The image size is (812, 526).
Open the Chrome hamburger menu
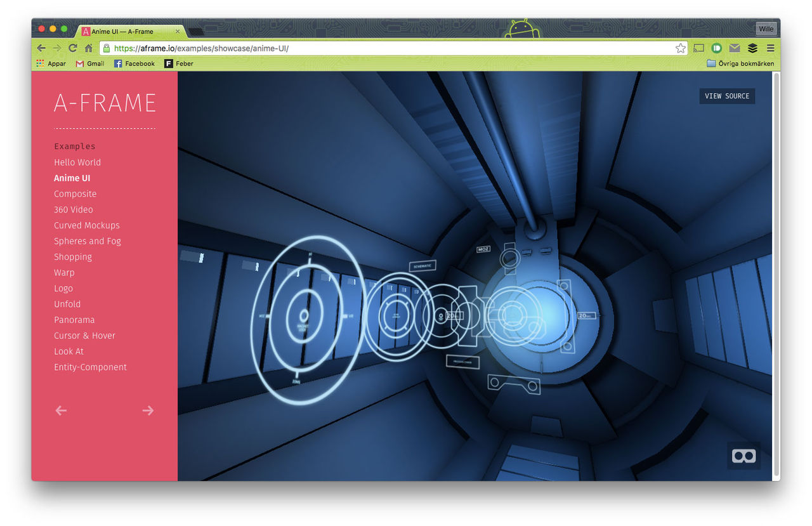[770, 48]
